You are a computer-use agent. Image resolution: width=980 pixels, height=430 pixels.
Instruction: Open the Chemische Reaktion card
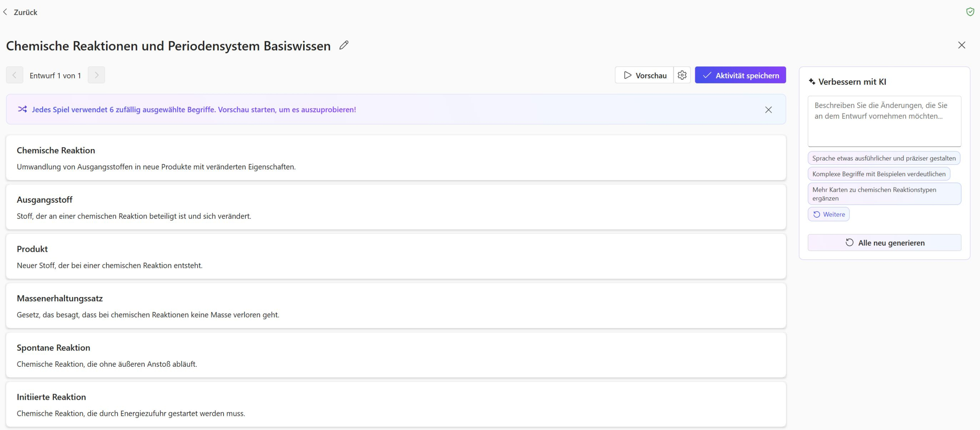coord(395,158)
